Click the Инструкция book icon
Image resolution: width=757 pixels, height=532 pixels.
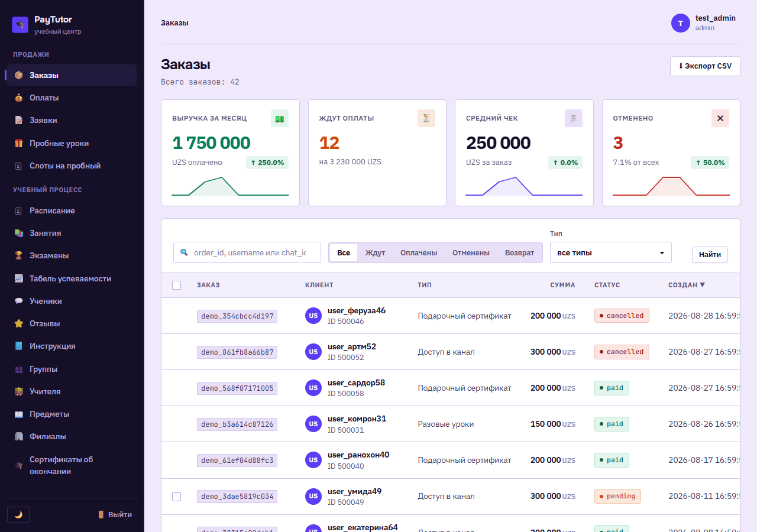[x=18, y=346]
